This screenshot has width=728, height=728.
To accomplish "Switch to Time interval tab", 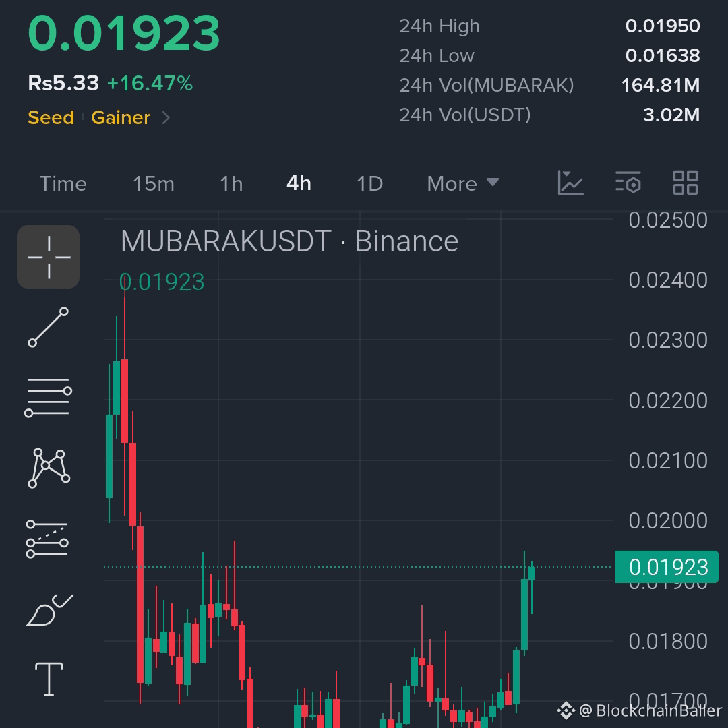I will [x=63, y=184].
